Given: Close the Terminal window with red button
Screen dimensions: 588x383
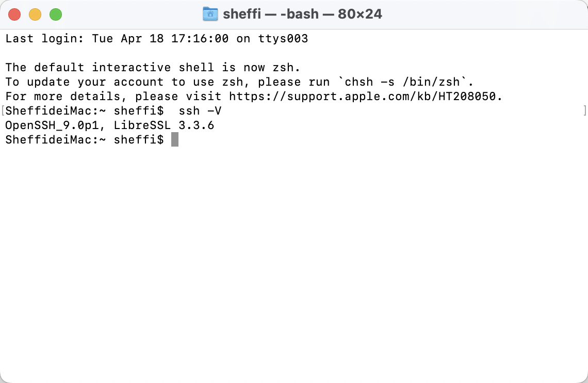Looking at the screenshot, I should [14, 14].
